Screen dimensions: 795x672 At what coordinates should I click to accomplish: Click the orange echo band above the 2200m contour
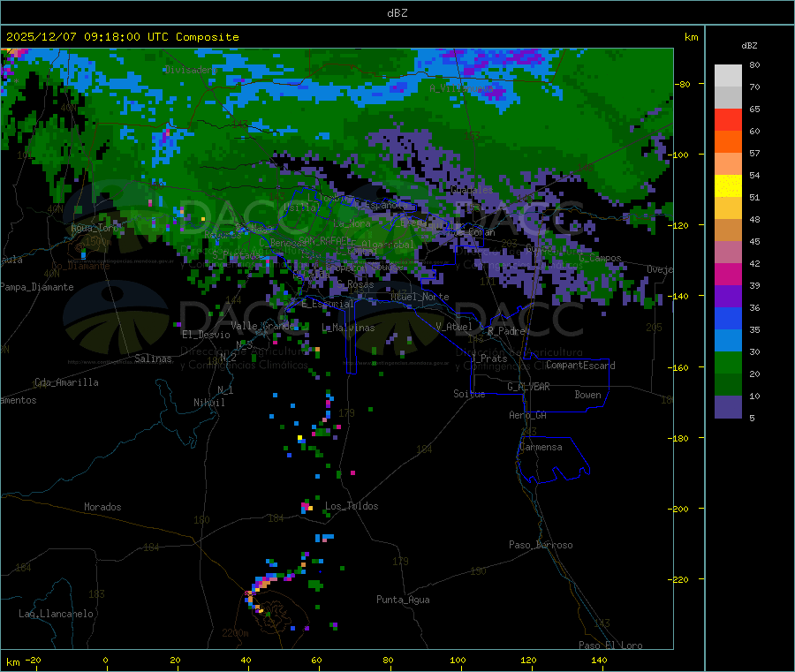265,585
